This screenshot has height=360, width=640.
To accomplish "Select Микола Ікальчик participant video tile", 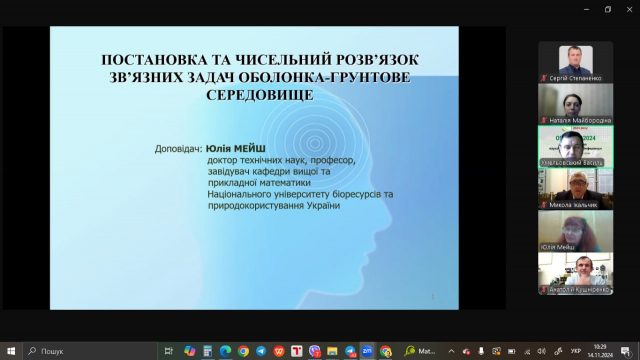I will [x=576, y=189].
